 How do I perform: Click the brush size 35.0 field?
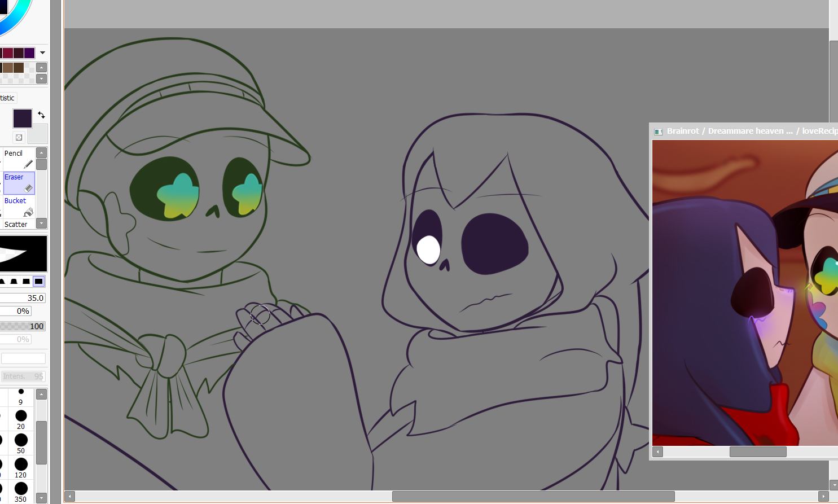[23, 298]
